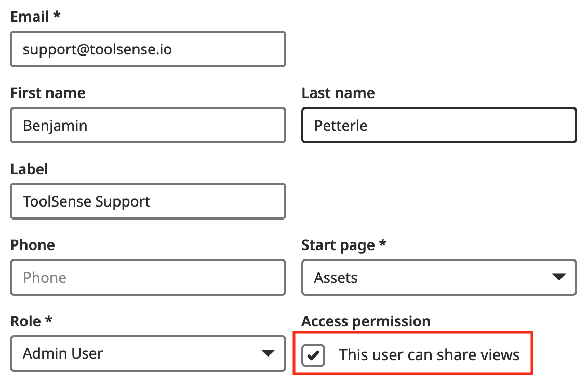This screenshot has width=588, height=383.
Task: Click the Access permission heading
Action: [366, 321]
